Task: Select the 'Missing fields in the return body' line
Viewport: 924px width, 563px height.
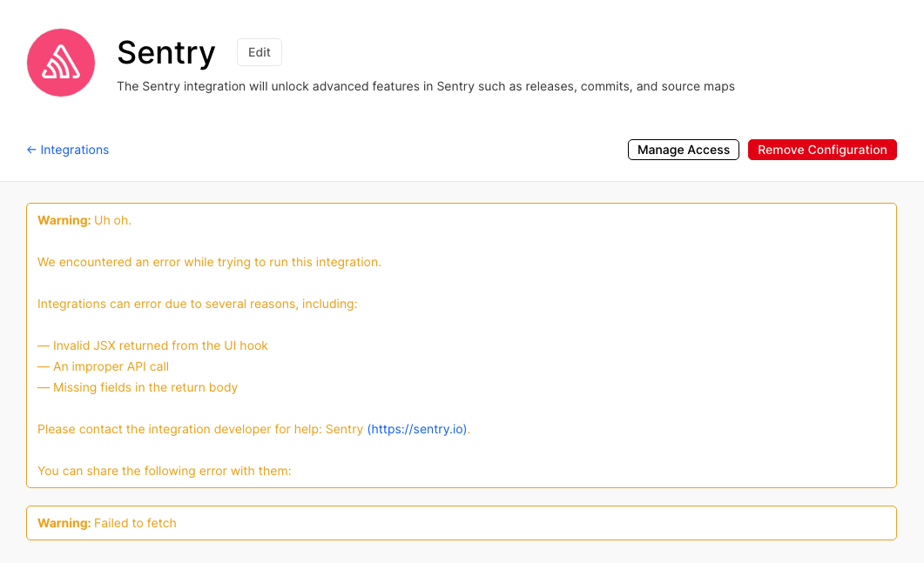Action: (138, 387)
